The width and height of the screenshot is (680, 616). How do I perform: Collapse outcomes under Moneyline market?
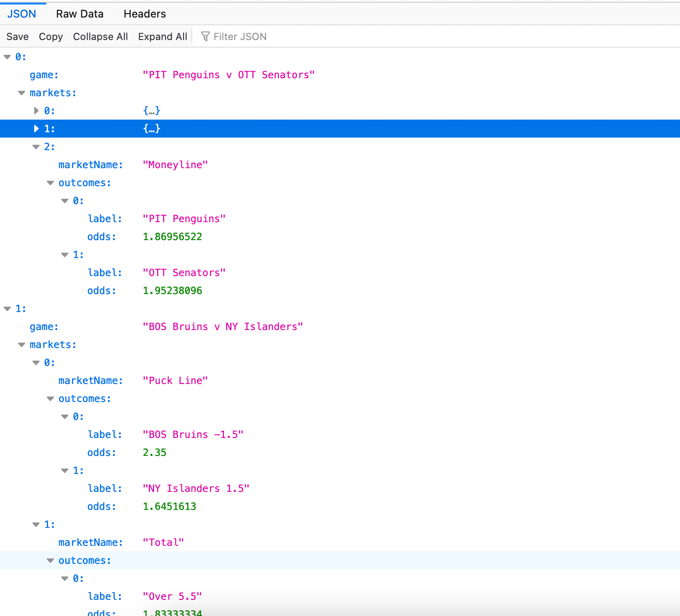50,183
